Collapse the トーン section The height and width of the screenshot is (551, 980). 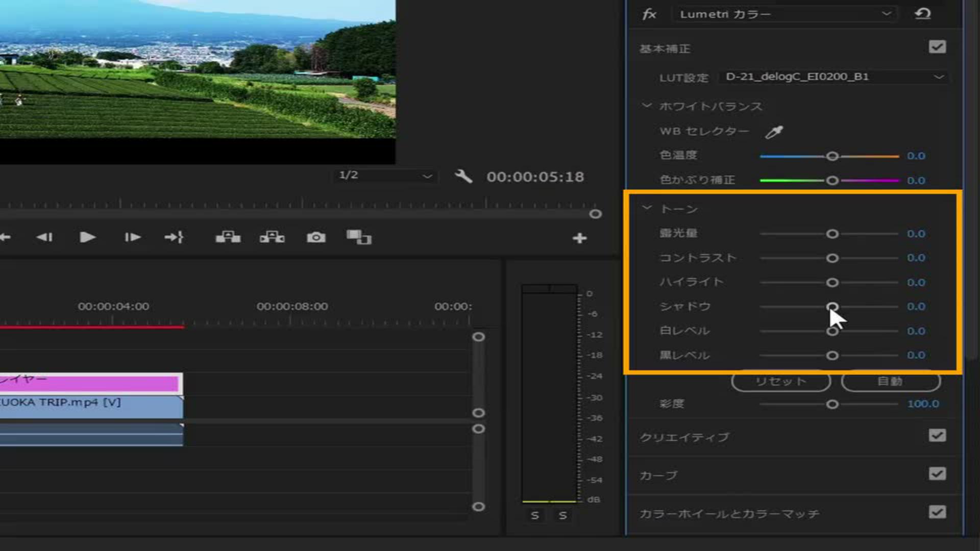point(647,208)
